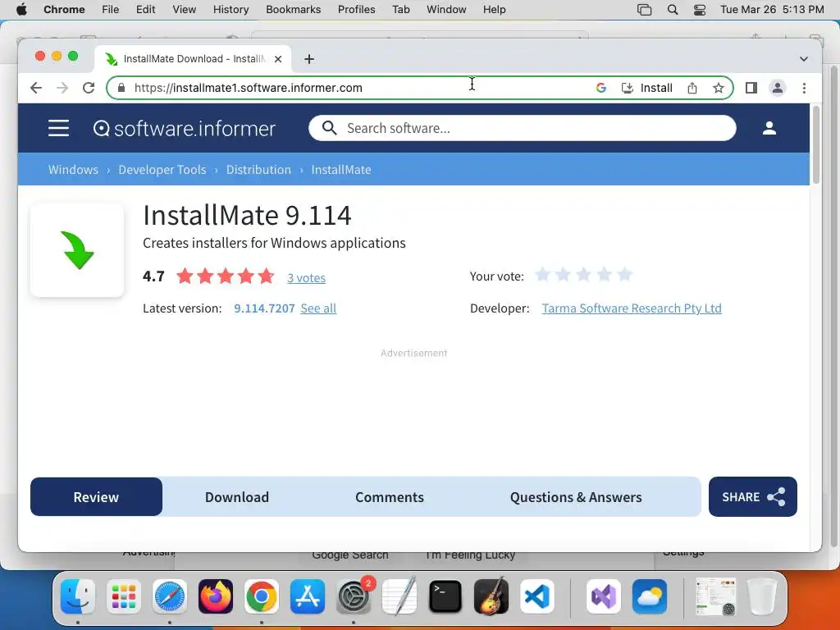This screenshot has height=630, width=840.
Task: Click the search magnifier icon in site search
Action: point(329,128)
